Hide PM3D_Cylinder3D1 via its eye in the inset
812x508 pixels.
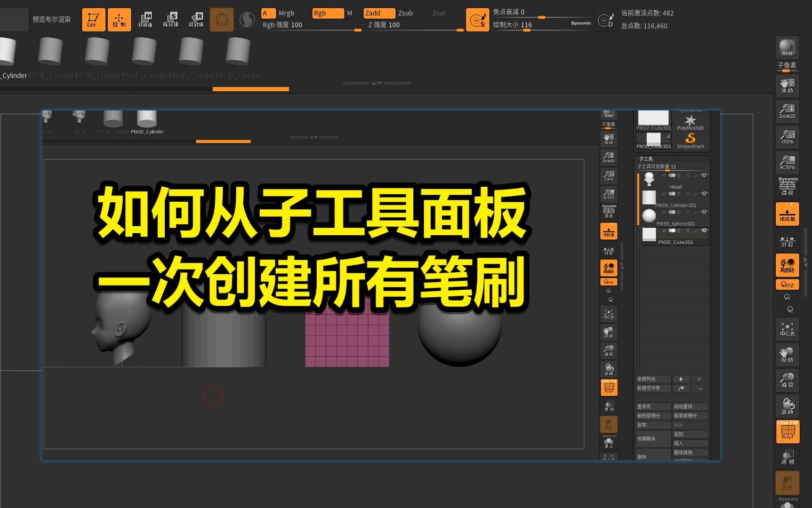point(704,194)
